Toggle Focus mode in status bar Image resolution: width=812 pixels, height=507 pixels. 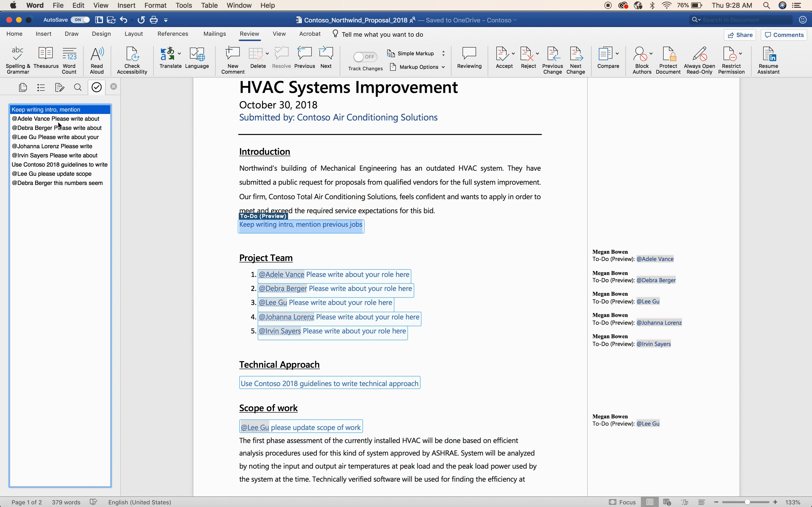pyautogui.click(x=623, y=502)
